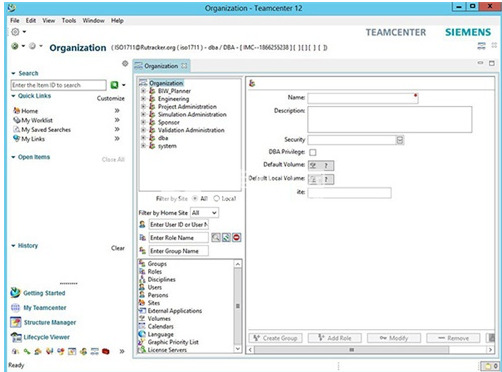Click the reload icon beside Role Name

click(x=226, y=237)
